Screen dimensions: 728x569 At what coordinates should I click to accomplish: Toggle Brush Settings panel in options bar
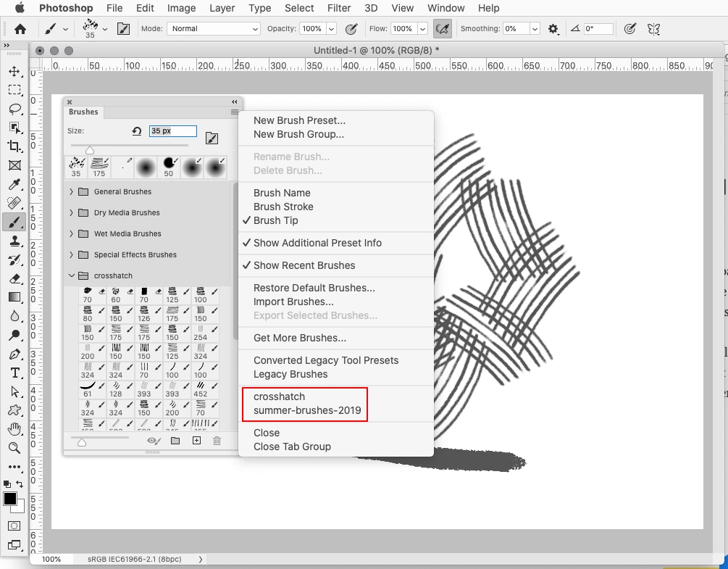[123, 29]
